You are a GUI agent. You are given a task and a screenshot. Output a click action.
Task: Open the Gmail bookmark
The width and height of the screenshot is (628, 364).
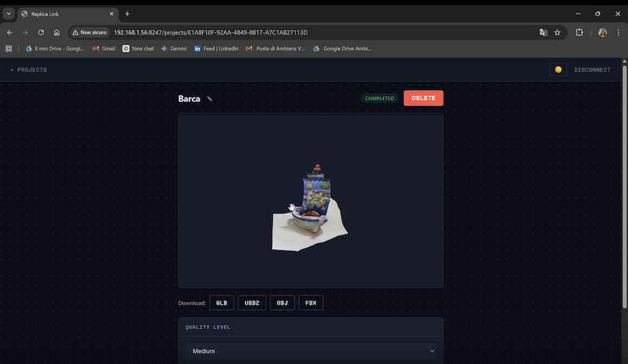click(104, 48)
